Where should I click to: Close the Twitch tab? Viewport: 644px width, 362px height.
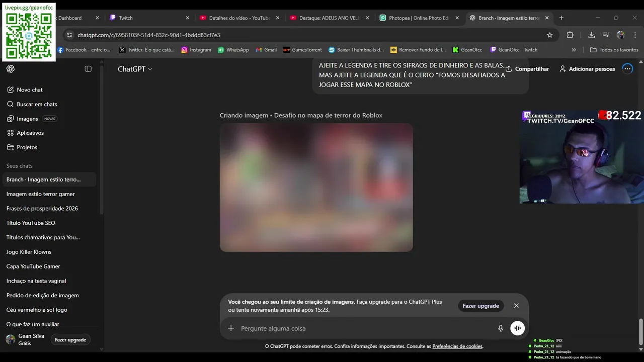(x=188, y=18)
